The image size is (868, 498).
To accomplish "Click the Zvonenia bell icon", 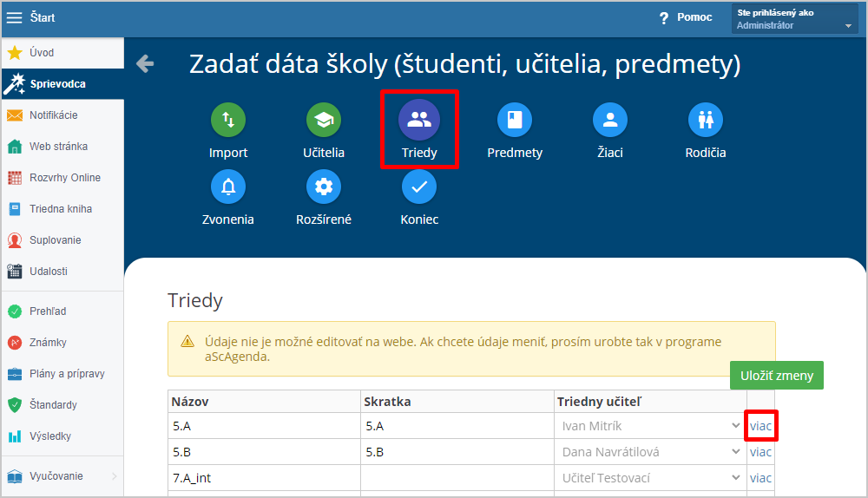I will pyautogui.click(x=228, y=187).
